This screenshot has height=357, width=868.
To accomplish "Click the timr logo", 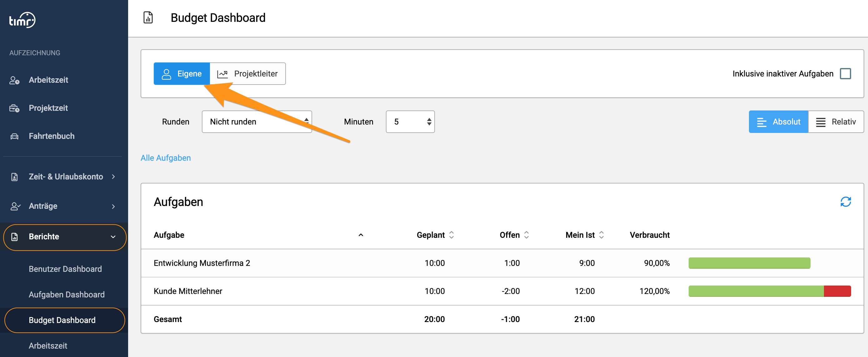I will (22, 20).
